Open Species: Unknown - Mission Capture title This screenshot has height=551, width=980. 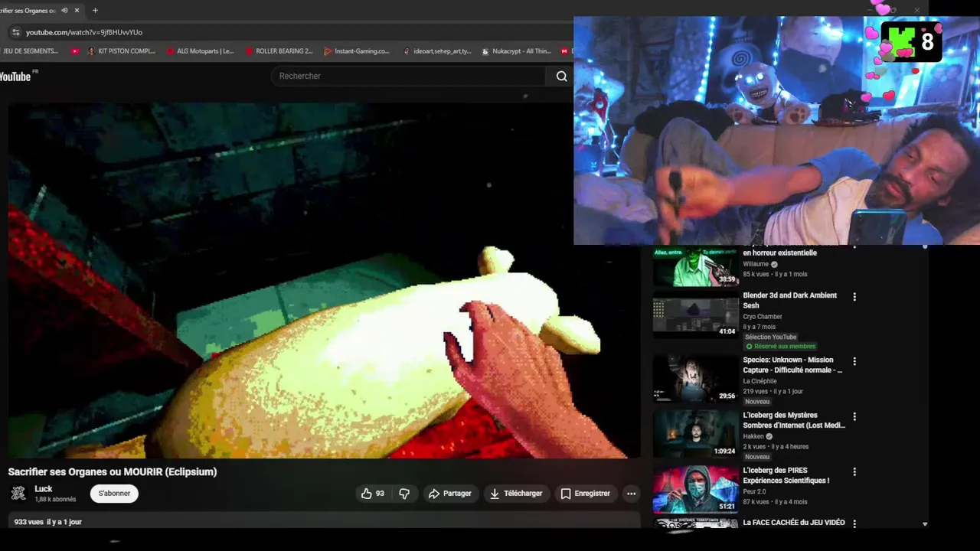pos(792,364)
